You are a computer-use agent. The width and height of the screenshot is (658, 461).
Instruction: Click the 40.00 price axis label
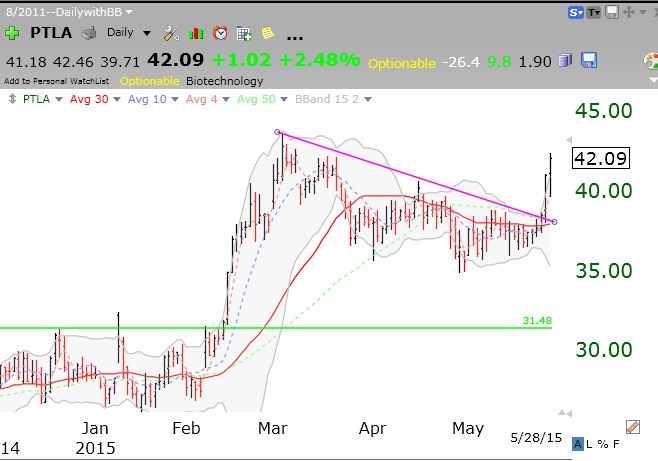[x=603, y=191]
